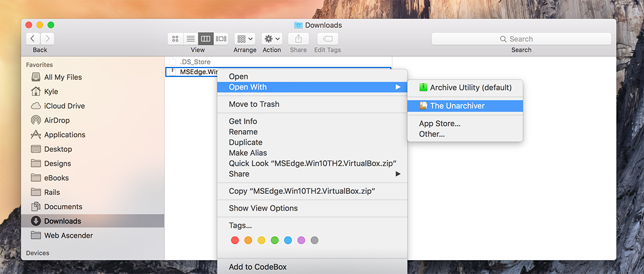Open the Arrange dropdown
This screenshot has width=644, height=274.
pyautogui.click(x=245, y=39)
